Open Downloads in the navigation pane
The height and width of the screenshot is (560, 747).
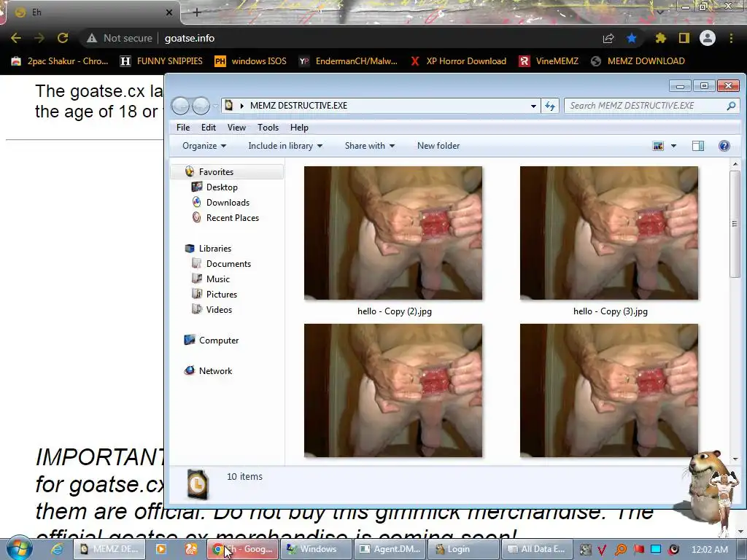pos(228,203)
